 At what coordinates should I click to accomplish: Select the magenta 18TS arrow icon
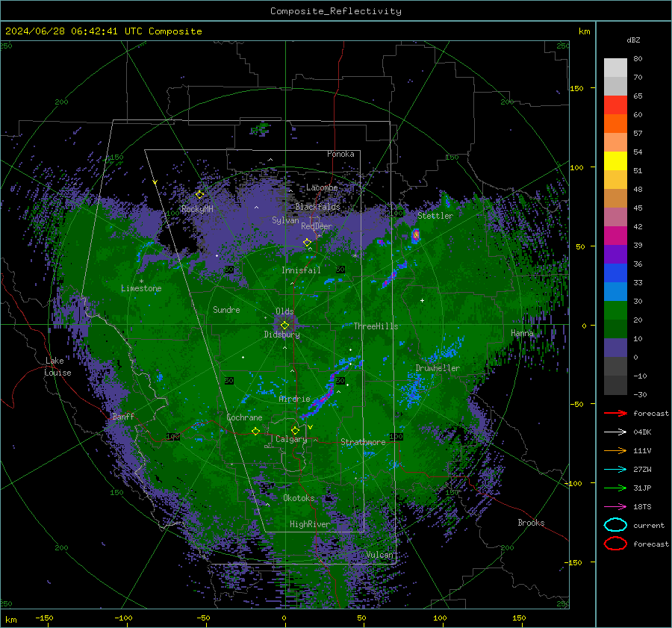tap(615, 507)
